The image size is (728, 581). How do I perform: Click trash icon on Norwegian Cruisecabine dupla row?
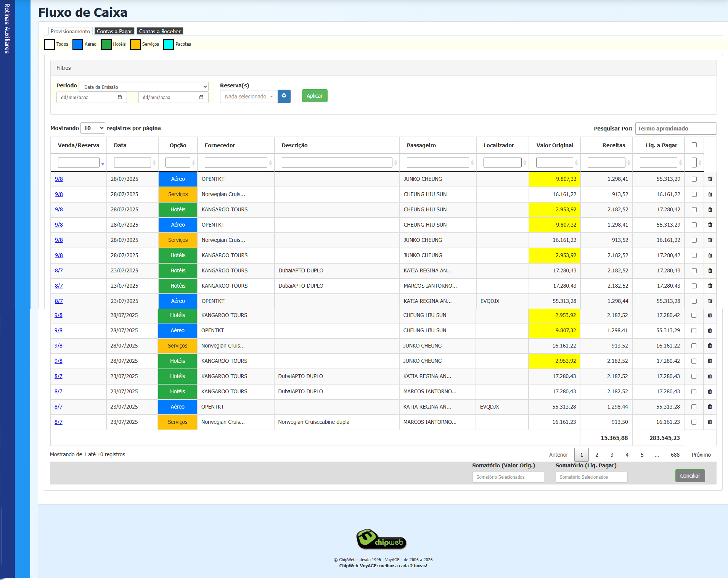[x=710, y=422]
